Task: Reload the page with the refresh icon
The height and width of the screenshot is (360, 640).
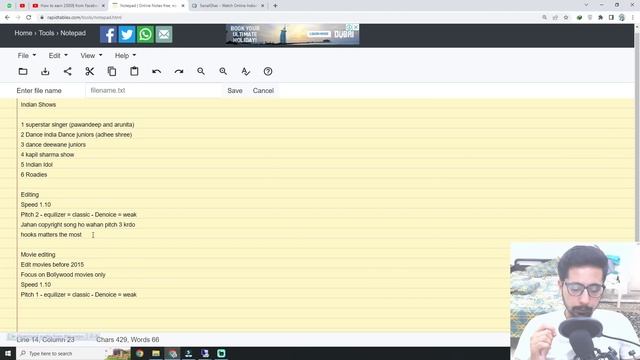Action: [29, 18]
